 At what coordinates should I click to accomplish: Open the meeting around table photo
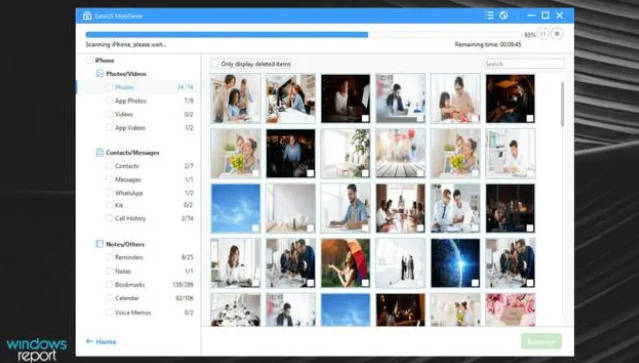401,208
